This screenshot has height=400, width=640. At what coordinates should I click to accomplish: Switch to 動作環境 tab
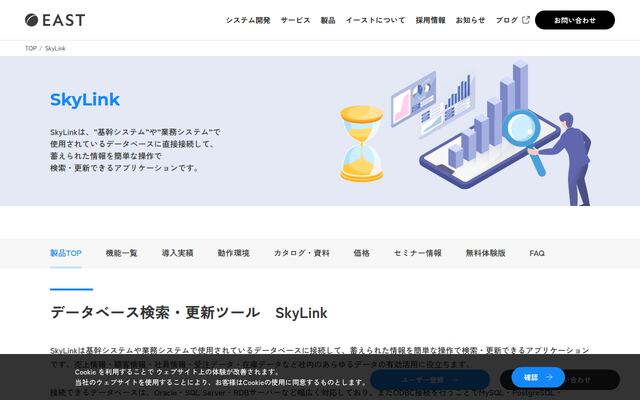tap(233, 253)
